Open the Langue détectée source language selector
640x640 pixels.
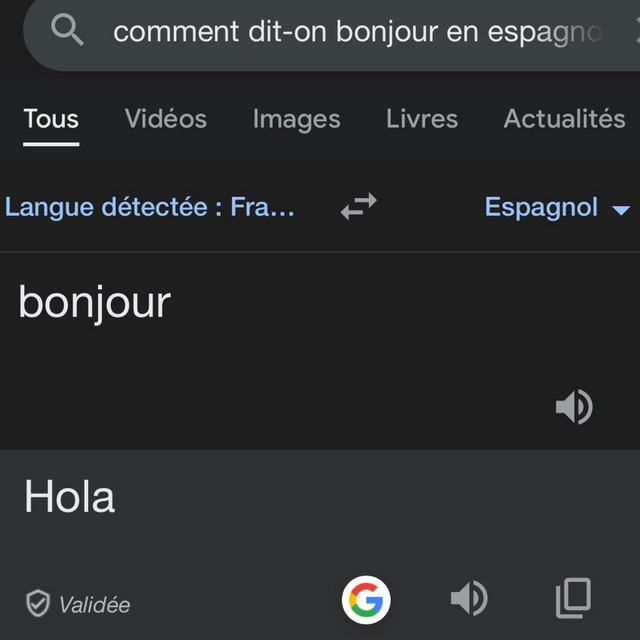[x=149, y=207]
